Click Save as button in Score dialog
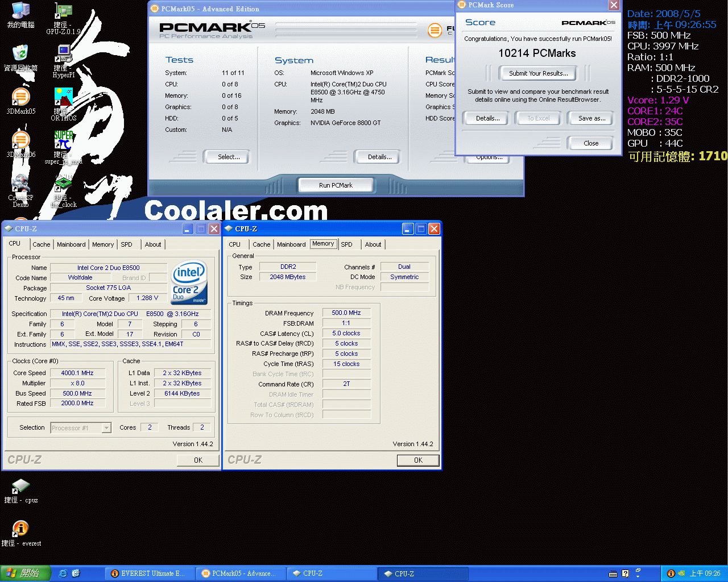The image size is (728, 582). 591,118
